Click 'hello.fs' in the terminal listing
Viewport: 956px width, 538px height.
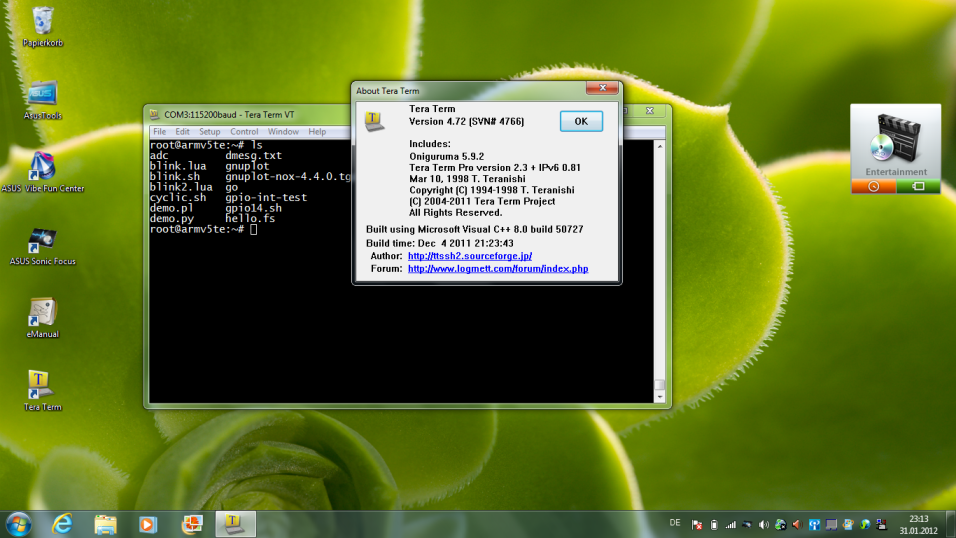[250, 218]
